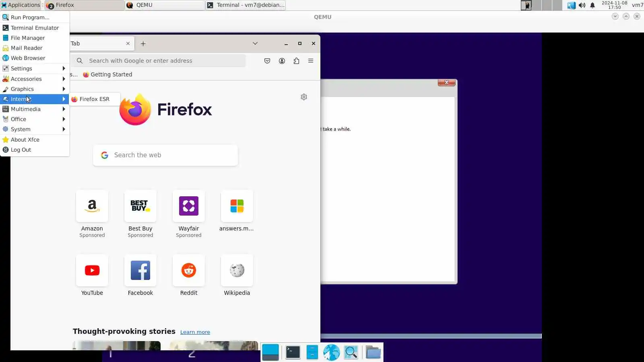Expand the Graphics submenu
Image resolution: width=644 pixels, height=362 pixels.
pyautogui.click(x=35, y=89)
